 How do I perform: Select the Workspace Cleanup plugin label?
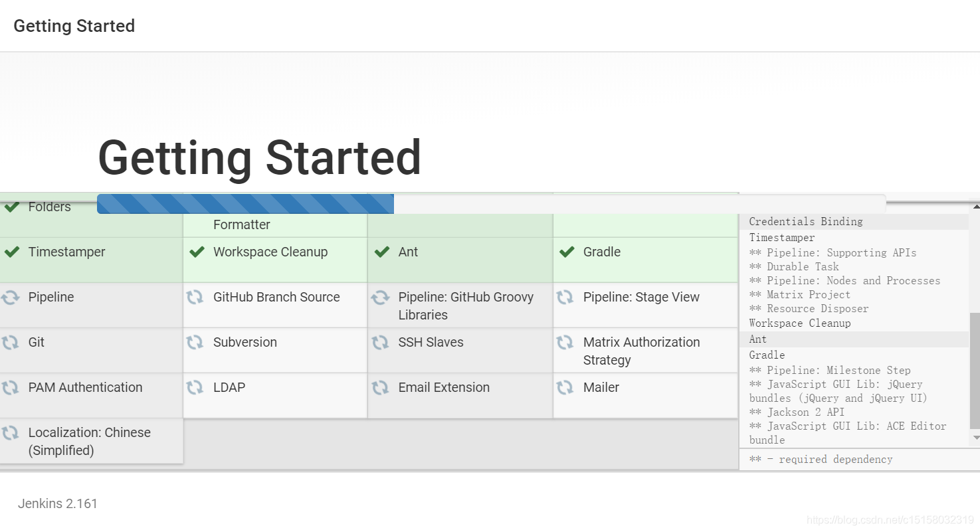click(x=270, y=252)
